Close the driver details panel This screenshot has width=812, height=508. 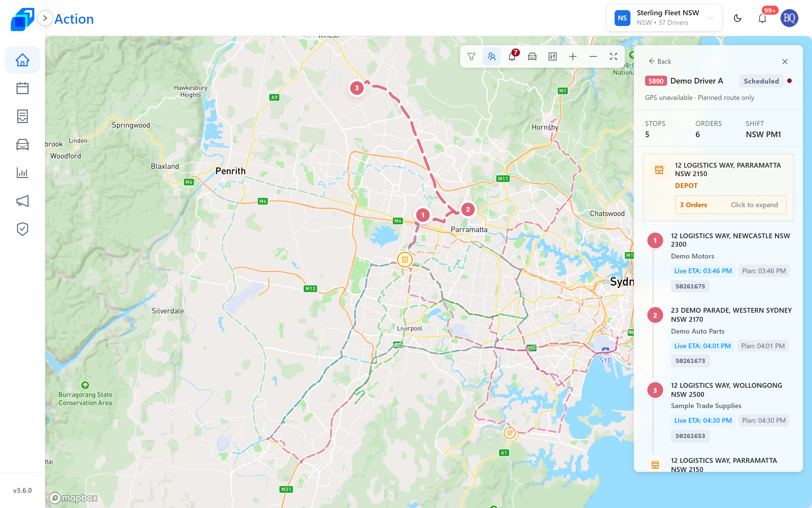(x=784, y=62)
